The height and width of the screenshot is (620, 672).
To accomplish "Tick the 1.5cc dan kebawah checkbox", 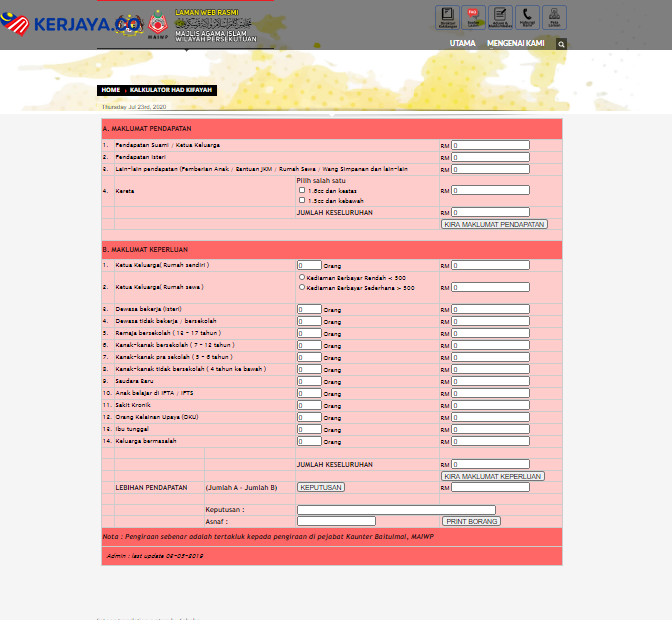I will [302, 200].
